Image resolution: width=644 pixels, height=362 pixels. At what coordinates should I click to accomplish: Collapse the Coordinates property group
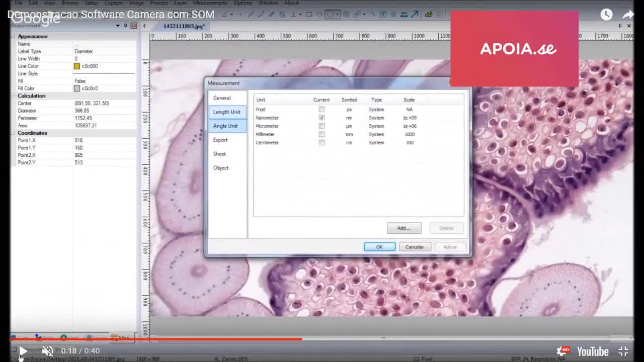point(14,133)
